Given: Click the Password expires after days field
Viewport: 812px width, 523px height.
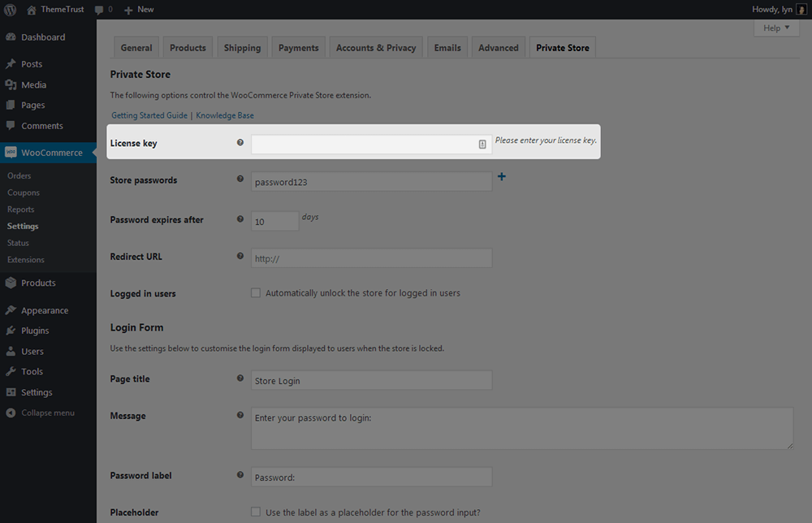Looking at the screenshot, I should click(x=275, y=221).
